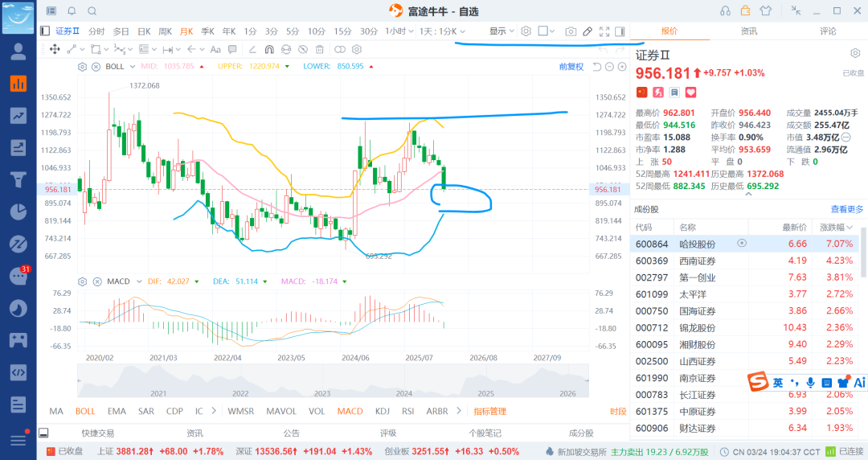The width and height of the screenshot is (868, 460).
Task: Expand more sub indicators arrow after ARBR
Action: tap(459, 411)
